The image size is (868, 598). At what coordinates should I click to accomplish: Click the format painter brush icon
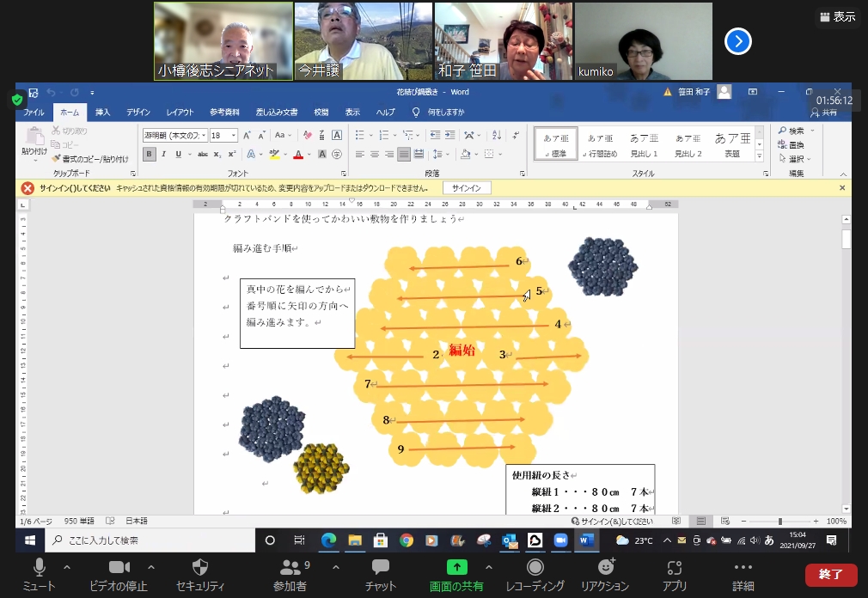point(57,159)
